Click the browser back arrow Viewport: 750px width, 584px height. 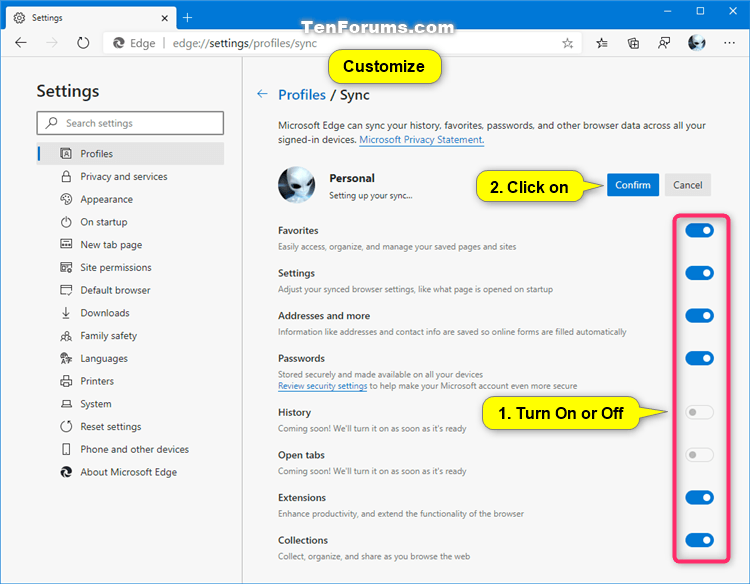point(21,43)
